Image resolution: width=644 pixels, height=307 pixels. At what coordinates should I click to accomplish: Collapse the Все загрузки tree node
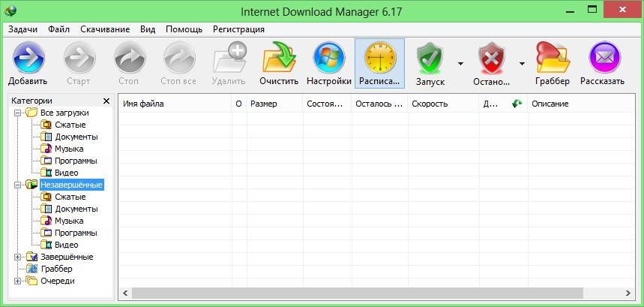(19, 113)
